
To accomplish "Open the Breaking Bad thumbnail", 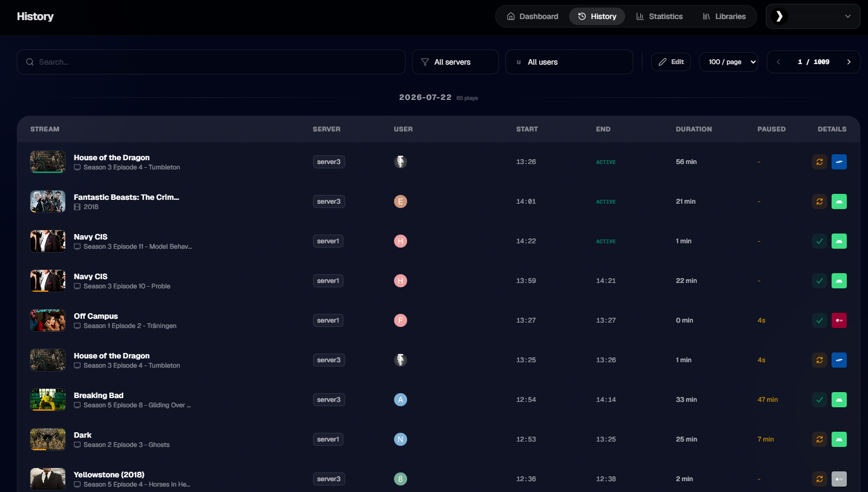I will click(x=48, y=400).
